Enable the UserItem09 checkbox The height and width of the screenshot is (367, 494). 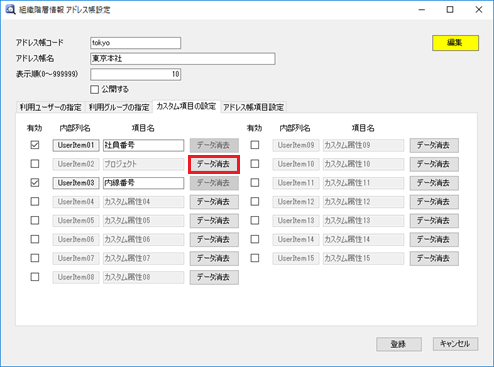[255, 145]
